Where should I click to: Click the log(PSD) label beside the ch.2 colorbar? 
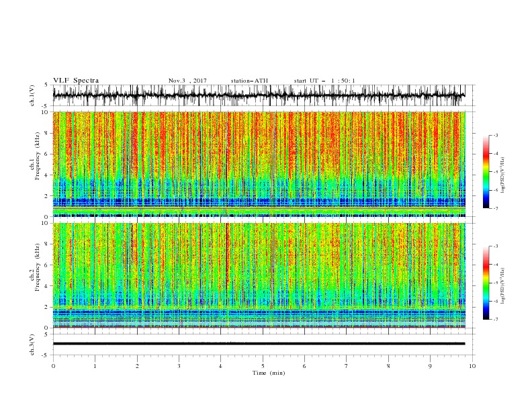503,285
